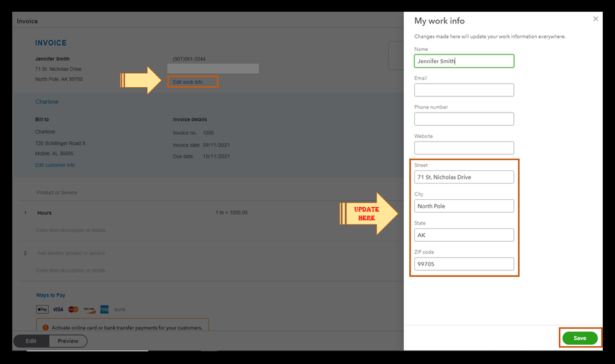Screen dimensions: 615x364
Task: Click the Mastercard icon
Action: (x=73, y=309)
